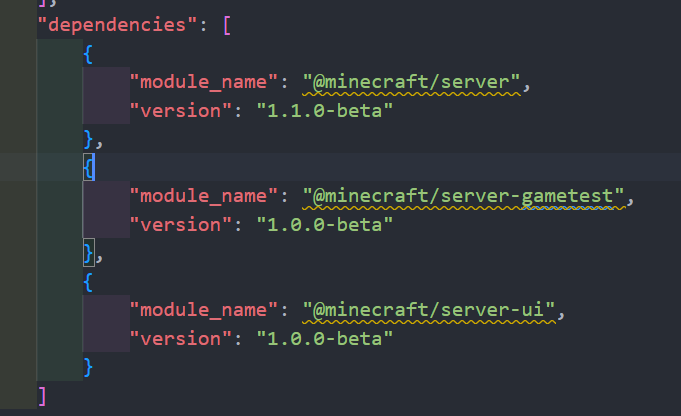Viewport: 681px width, 416px height.
Task: Click the pink closing square bracket
Action: coord(42,396)
